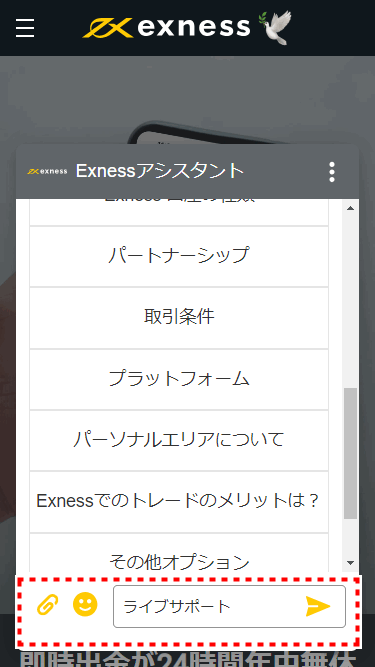Open the emoji smiley picker
Viewport: 375px width, 667px height.
(x=85, y=604)
